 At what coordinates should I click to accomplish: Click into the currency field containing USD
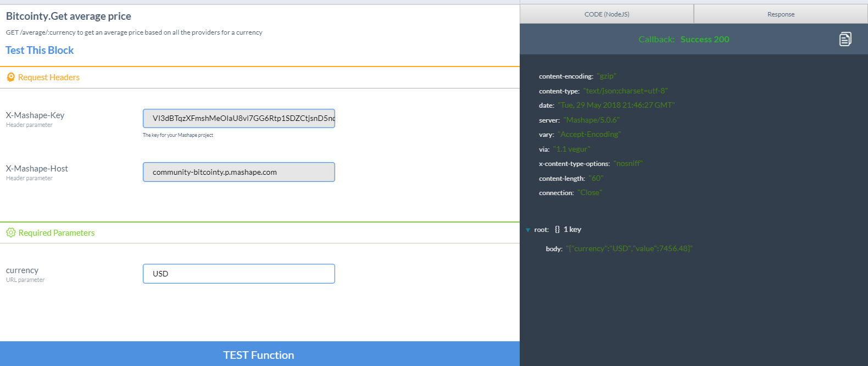coord(239,274)
